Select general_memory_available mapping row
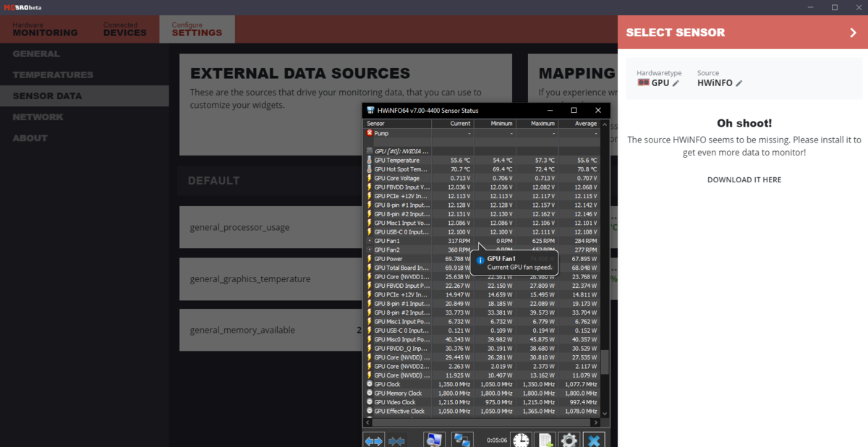Viewport: 868px width, 447px height. 271,330
